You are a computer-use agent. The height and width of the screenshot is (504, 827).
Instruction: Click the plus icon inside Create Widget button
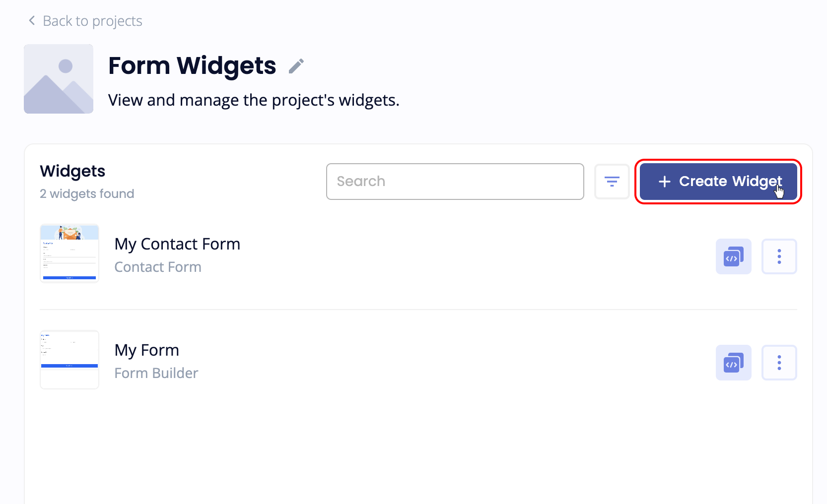coord(664,182)
